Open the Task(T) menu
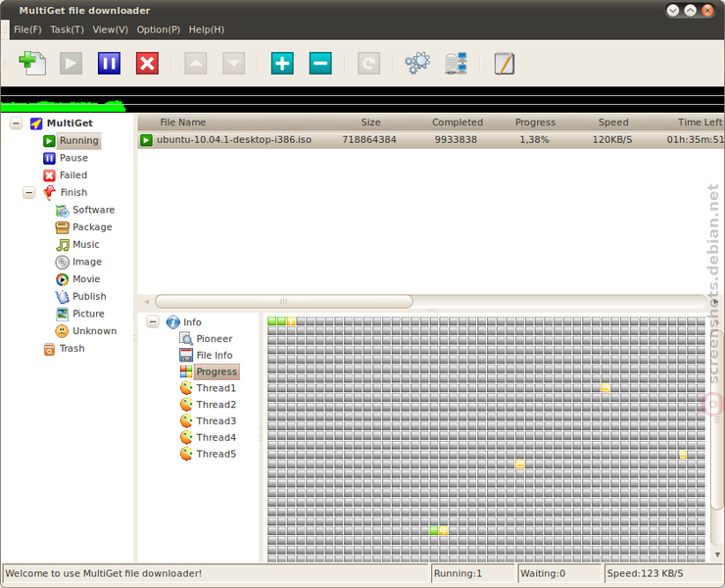Viewport: 725px width, 588px height. [x=67, y=29]
